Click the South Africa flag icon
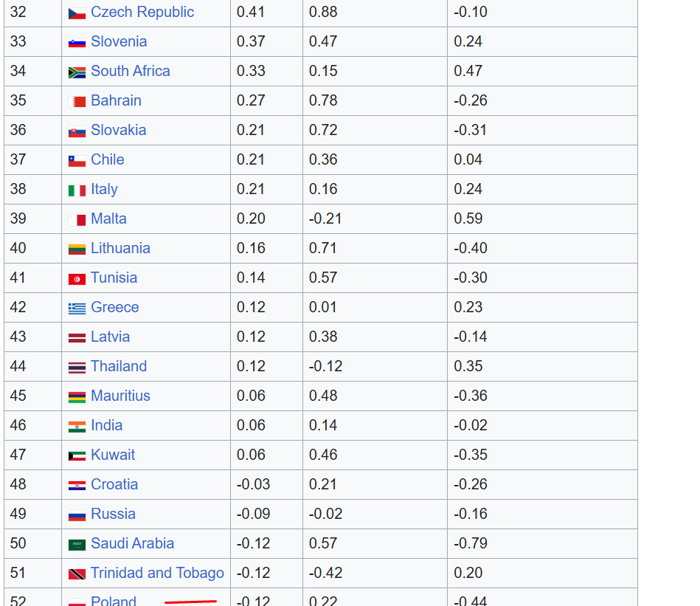Image resolution: width=700 pixels, height=606 pixels. coord(77,72)
